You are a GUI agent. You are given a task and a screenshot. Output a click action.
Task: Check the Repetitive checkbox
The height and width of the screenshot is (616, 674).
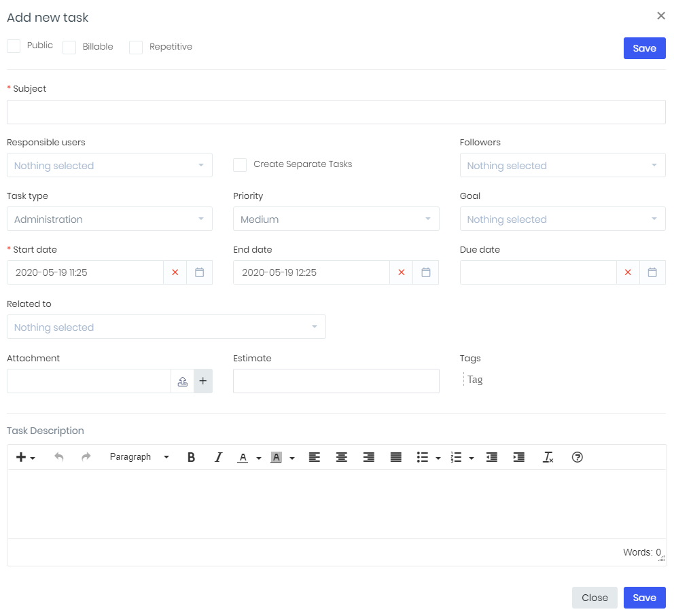point(136,48)
